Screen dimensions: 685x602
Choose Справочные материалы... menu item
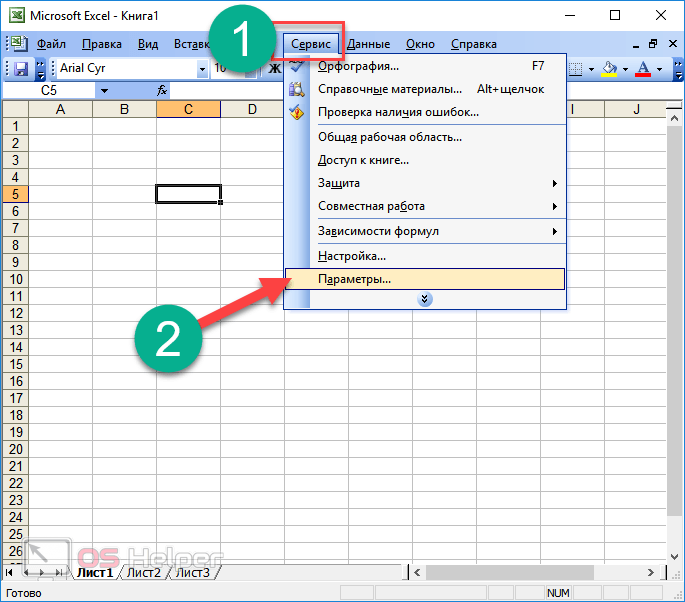pyautogui.click(x=425, y=89)
